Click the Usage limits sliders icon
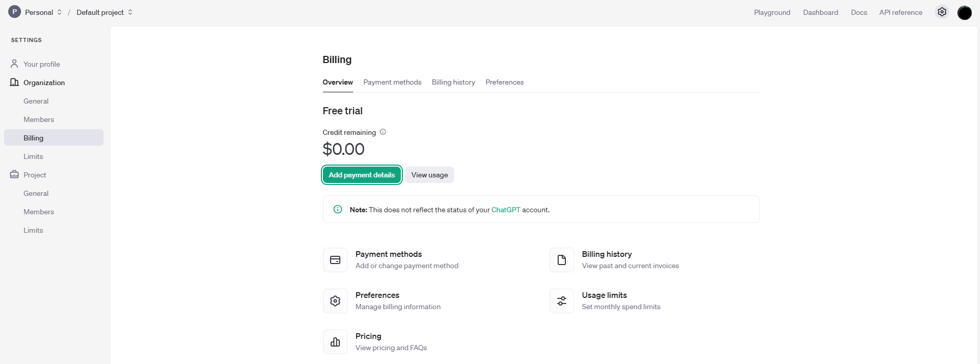This screenshot has height=364, width=980. coord(562,301)
